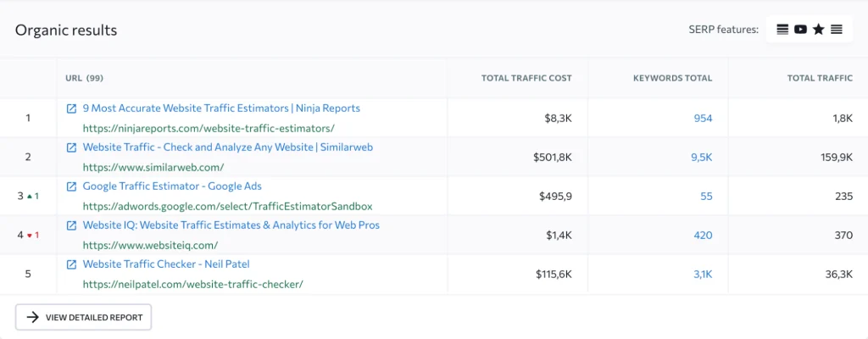Click the red down arrow at position 4
This screenshot has height=339, width=868.
point(30,236)
